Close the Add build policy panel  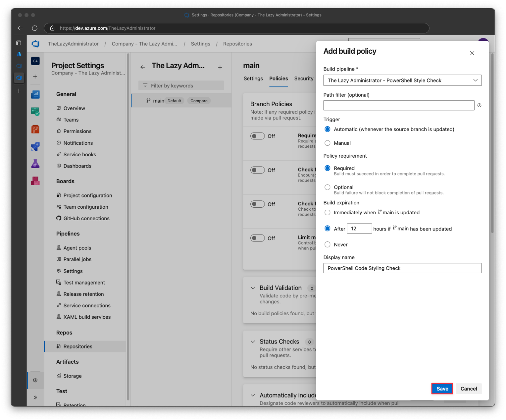[x=472, y=53]
